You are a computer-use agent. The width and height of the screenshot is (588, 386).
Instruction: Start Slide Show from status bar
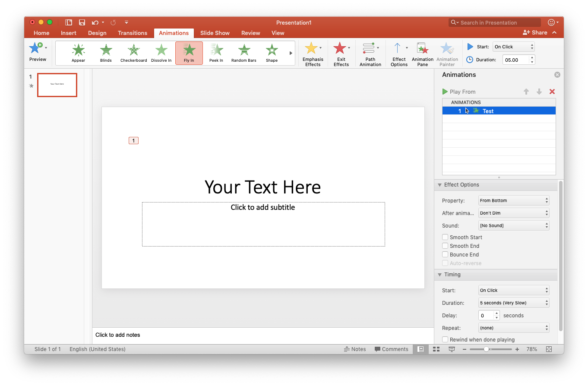click(x=452, y=349)
